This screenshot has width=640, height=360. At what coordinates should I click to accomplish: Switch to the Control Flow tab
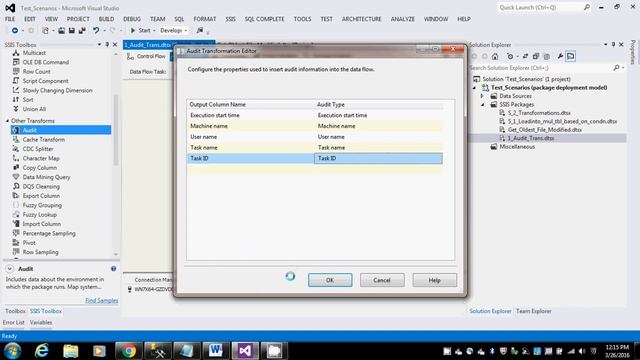[147, 56]
